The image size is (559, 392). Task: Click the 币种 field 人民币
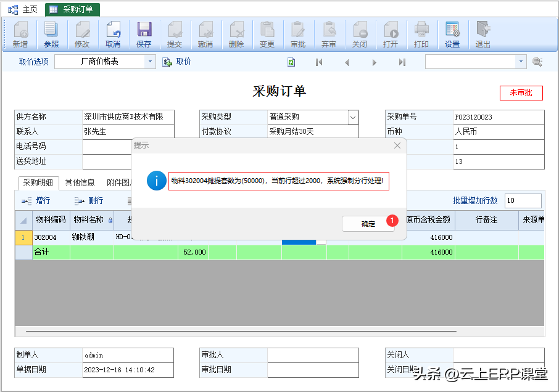coord(499,132)
